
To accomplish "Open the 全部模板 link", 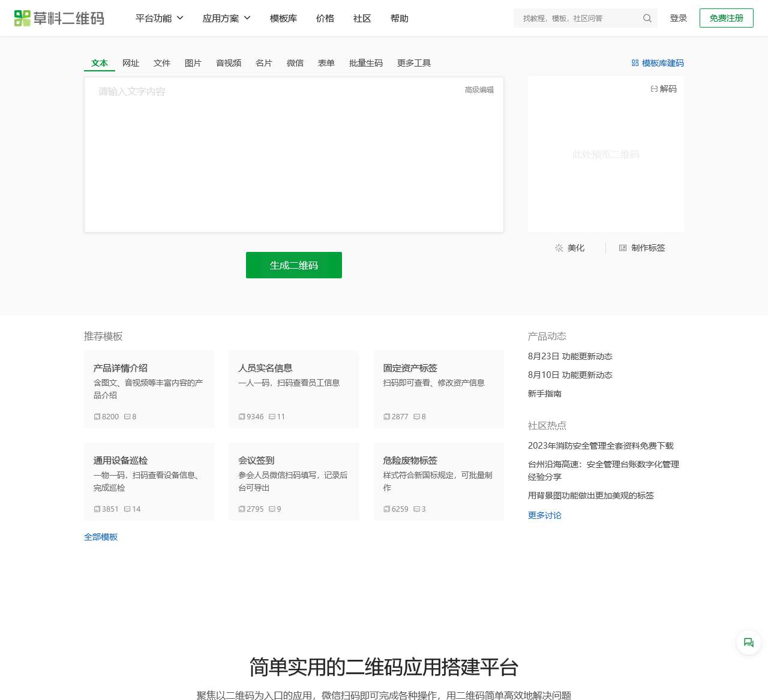I will pos(101,537).
